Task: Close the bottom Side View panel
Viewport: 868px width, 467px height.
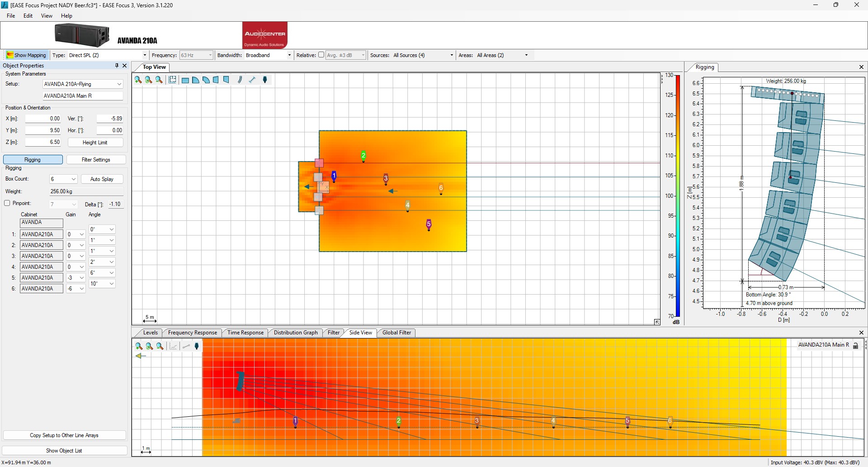Action: pyautogui.click(x=861, y=333)
